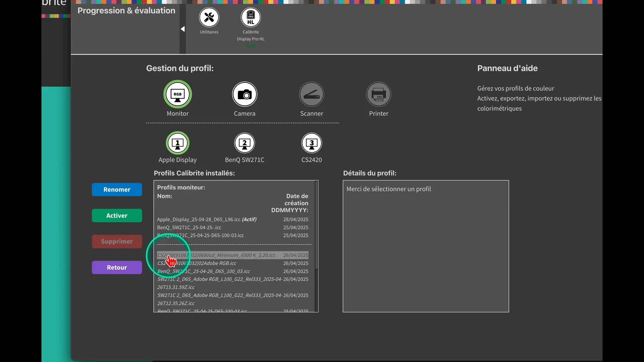Choose display 3 CS2420
Image resolution: width=644 pixels, height=362 pixels.
click(312, 143)
